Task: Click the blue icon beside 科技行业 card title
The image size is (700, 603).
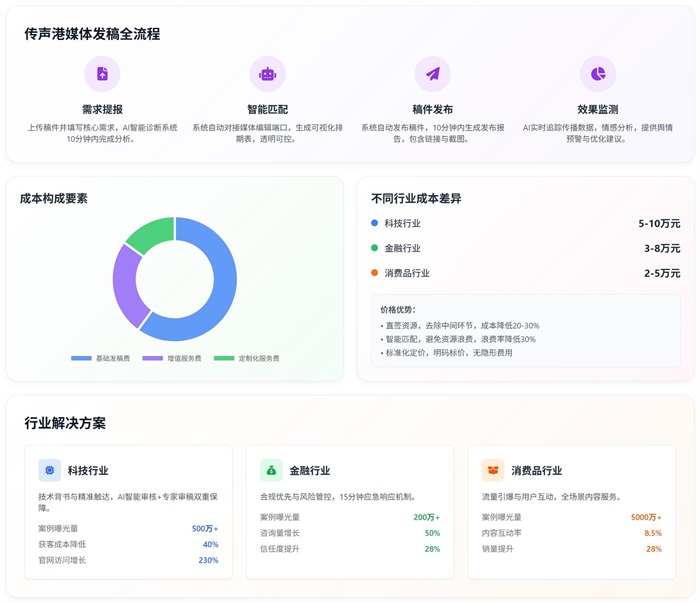Action: [x=50, y=470]
